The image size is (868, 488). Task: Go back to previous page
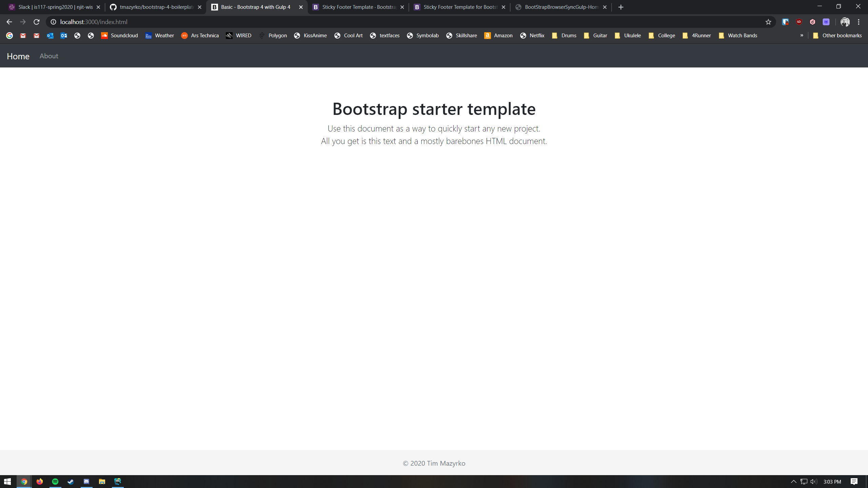(9, 22)
